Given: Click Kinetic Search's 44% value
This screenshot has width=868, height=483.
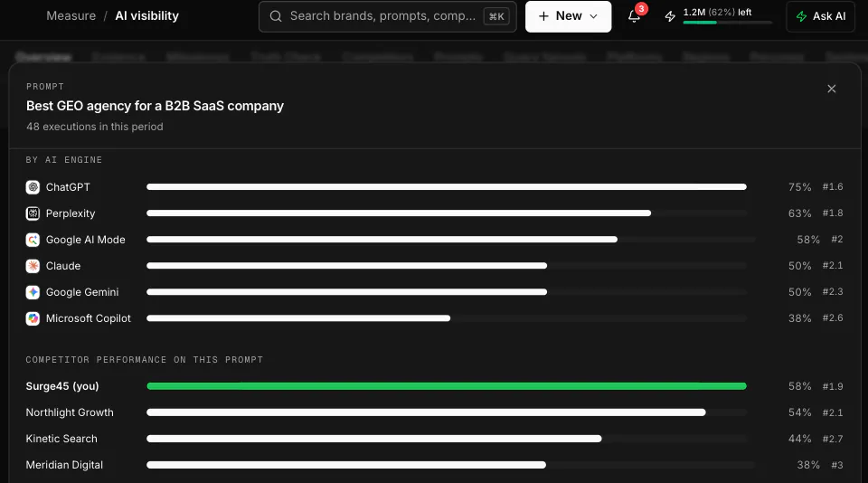Looking at the screenshot, I should 799,439.
